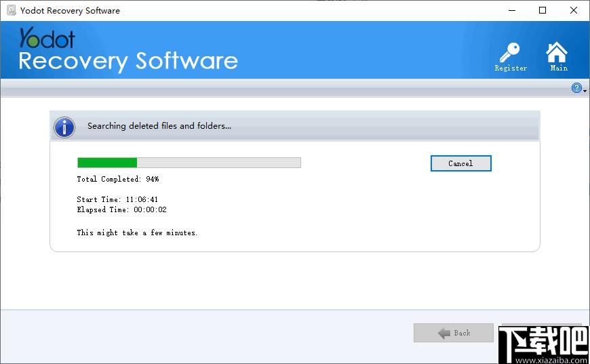Click the blue info icon beside searching message
Image resolution: width=590 pixels, height=364 pixels.
(64, 126)
